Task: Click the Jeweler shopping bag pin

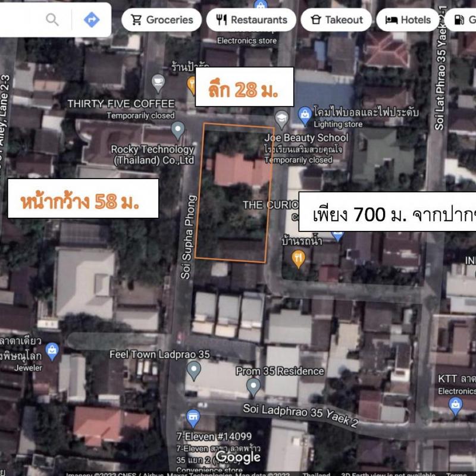Action: click(x=52, y=351)
